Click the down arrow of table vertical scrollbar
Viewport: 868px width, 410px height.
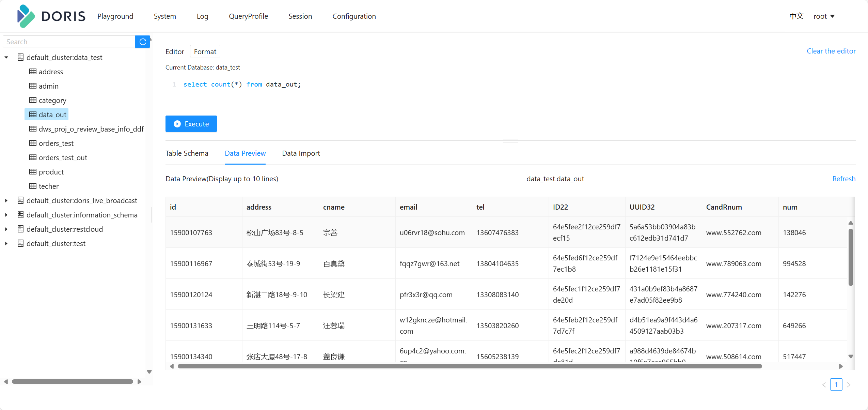click(851, 356)
